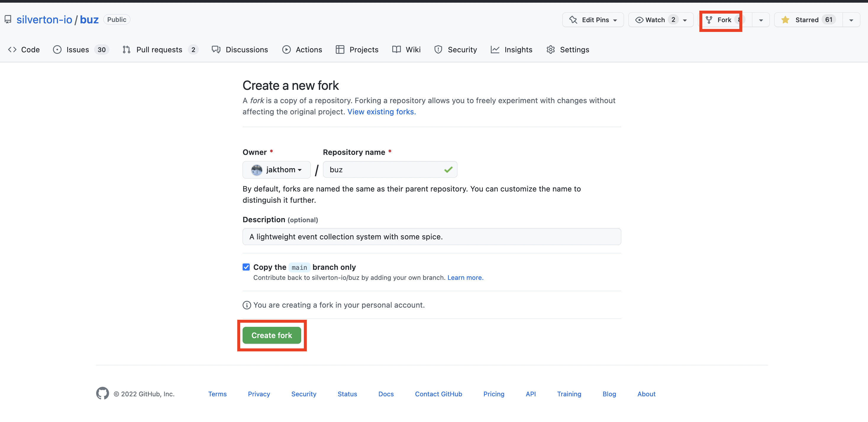Click the Settings gear icon
This screenshot has width=868, height=422.
[551, 49]
